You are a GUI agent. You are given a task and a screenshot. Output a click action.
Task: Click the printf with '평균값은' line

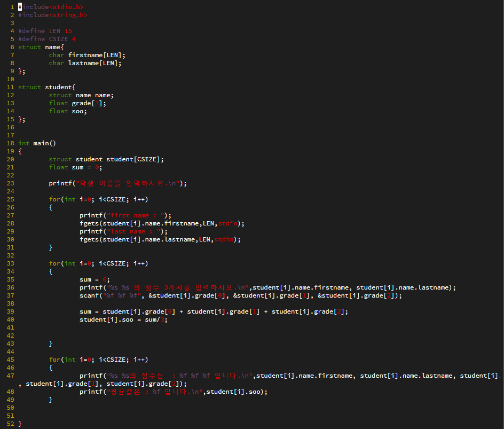(x=174, y=392)
